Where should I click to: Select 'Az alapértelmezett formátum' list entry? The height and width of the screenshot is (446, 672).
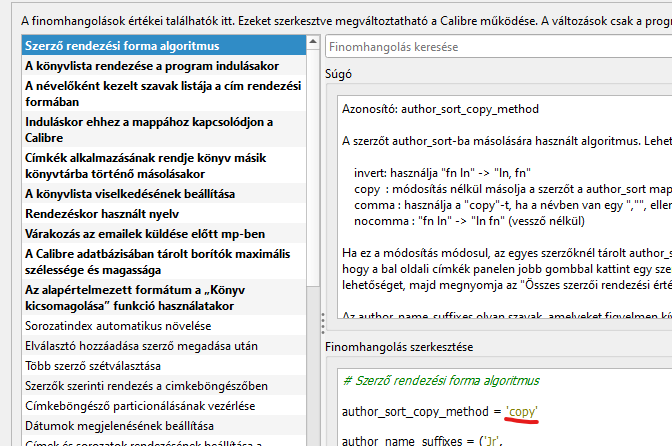pyautogui.click(x=164, y=297)
